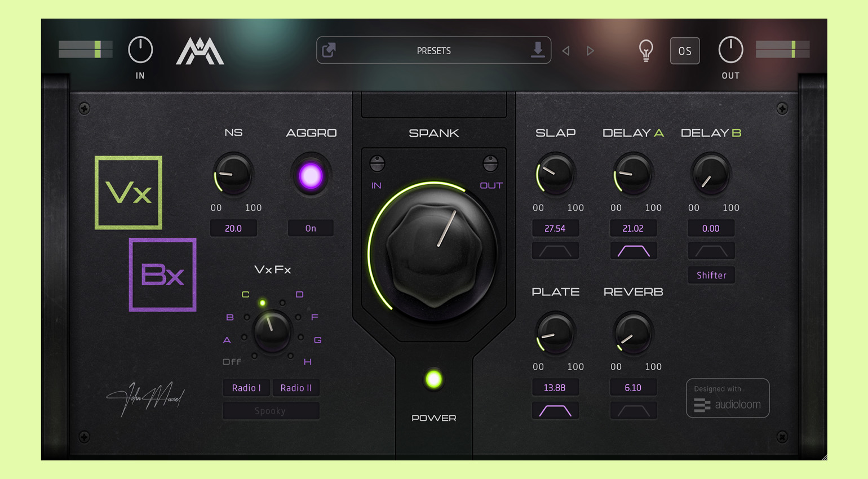Click the Shifter button under Delay B
This screenshot has height=479, width=868.
point(711,275)
